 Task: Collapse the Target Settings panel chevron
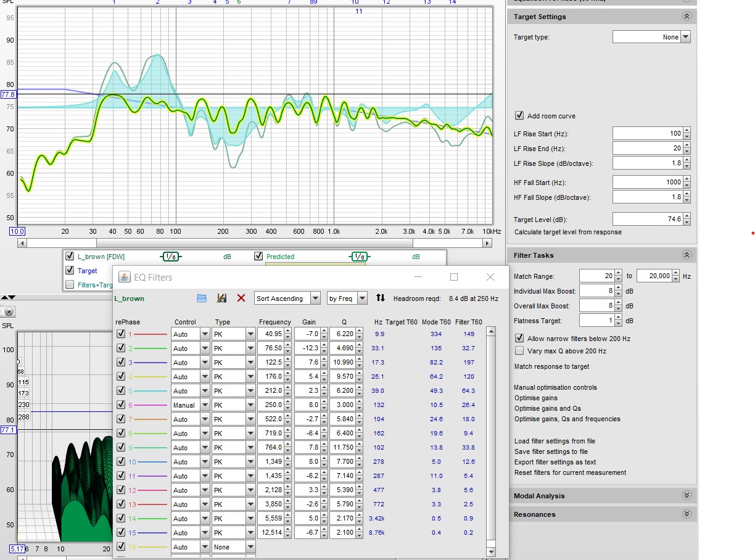click(x=687, y=17)
